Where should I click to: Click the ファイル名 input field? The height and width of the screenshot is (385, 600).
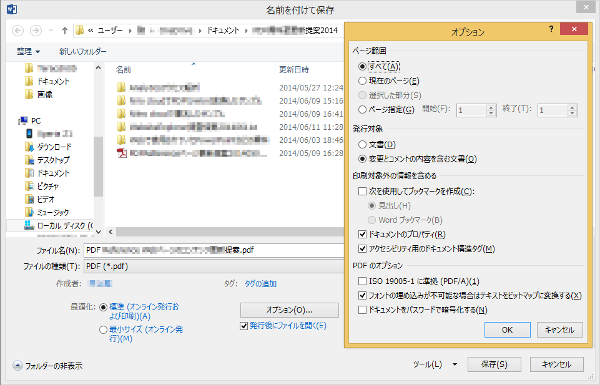tap(214, 250)
